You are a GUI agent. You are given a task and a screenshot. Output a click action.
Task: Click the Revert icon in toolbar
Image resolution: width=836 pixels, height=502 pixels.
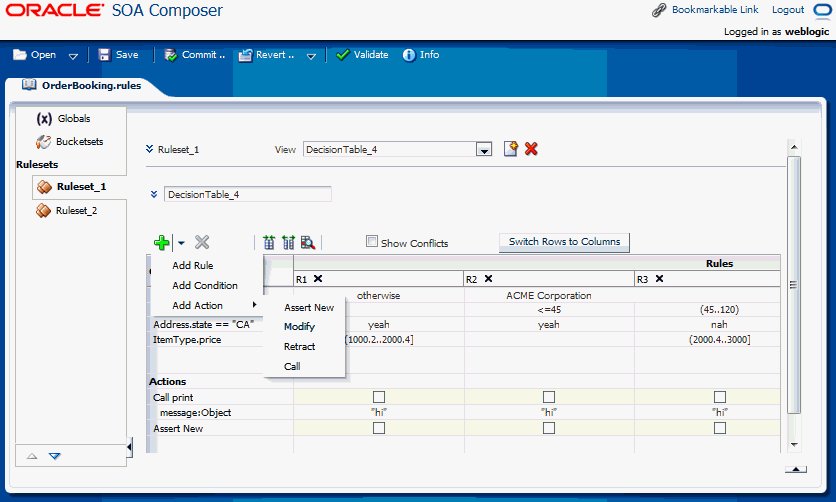coord(245,55)
